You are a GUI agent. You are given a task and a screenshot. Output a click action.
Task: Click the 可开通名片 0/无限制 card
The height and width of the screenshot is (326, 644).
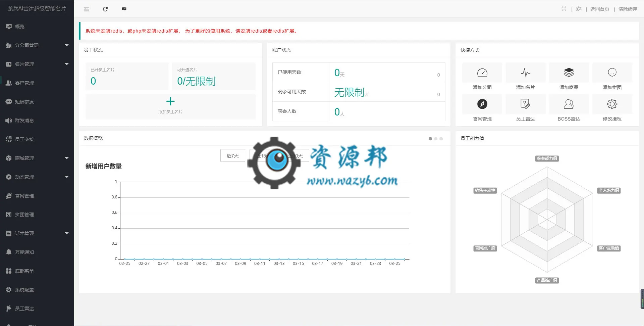pos(214,76)
